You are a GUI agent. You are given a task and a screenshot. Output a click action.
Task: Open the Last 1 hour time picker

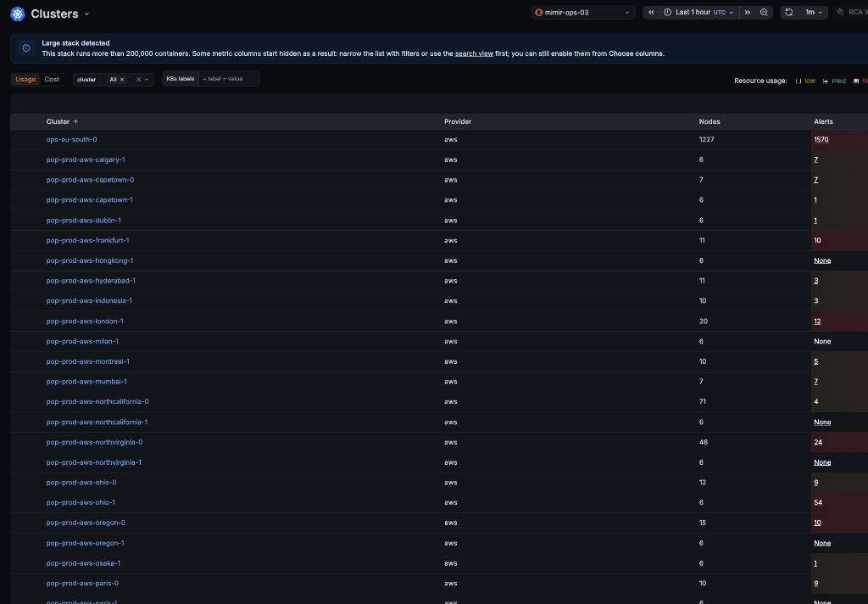pos(699,12)
